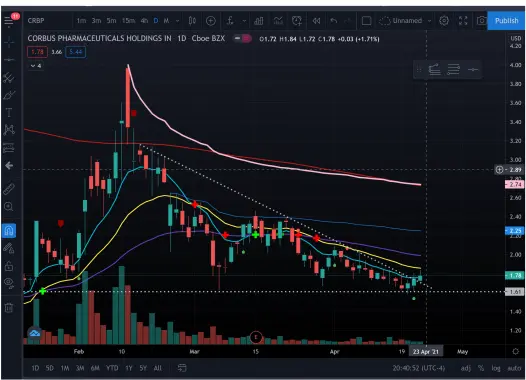Select the brush drawing tool

point(9,95)
